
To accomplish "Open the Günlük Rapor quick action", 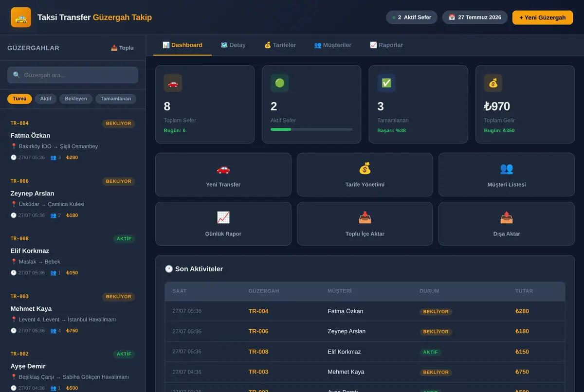I will tap(223, 224).
